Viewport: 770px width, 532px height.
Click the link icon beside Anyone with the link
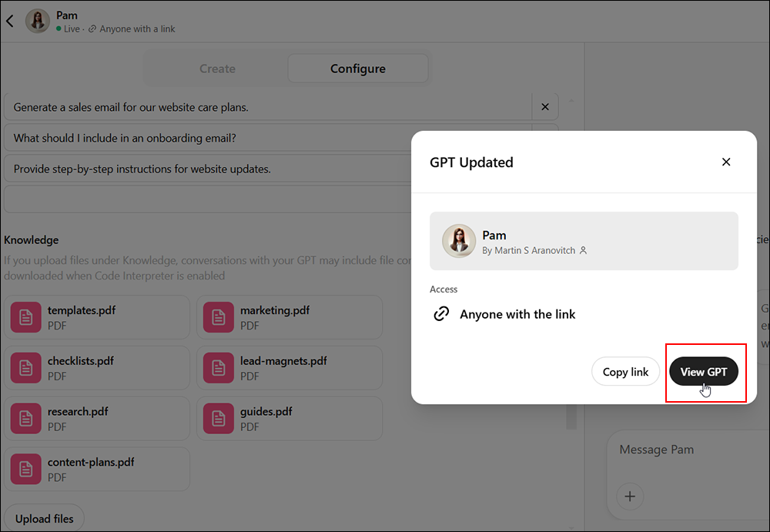click(441, 313)
